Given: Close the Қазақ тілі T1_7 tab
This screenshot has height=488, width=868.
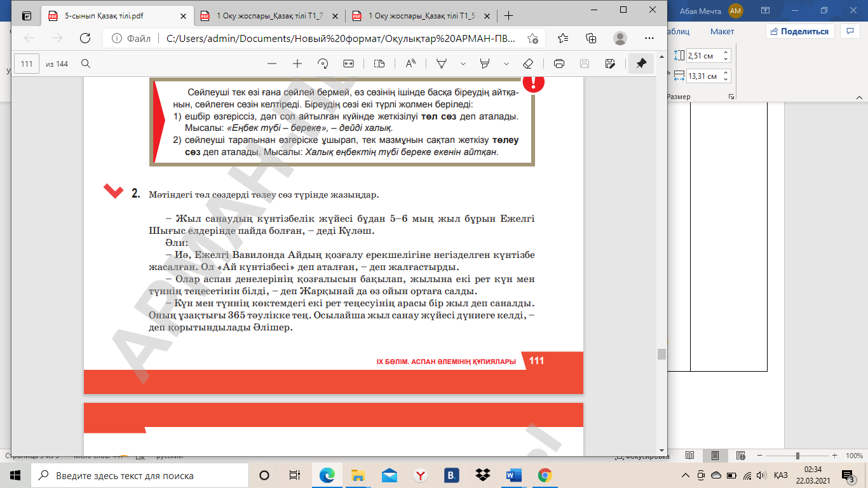Looking at the screenshot, I should (335, 16).
